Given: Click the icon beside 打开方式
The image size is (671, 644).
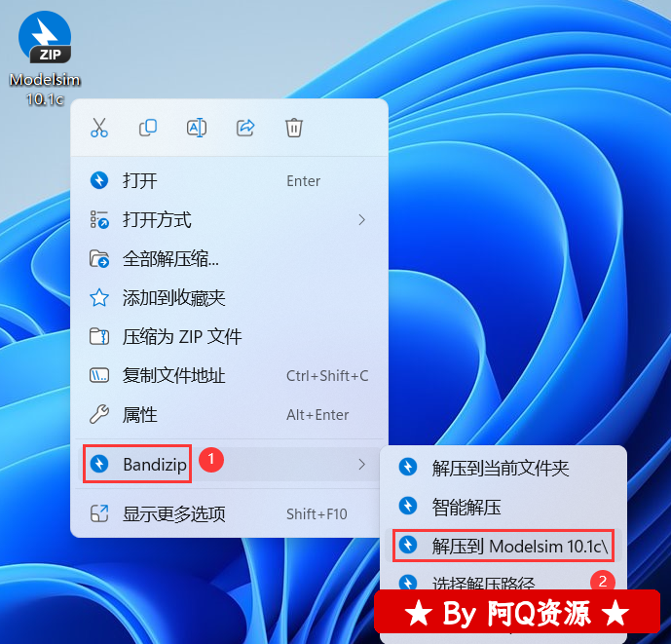Looking at the screenshot, I should pos(99,219).
